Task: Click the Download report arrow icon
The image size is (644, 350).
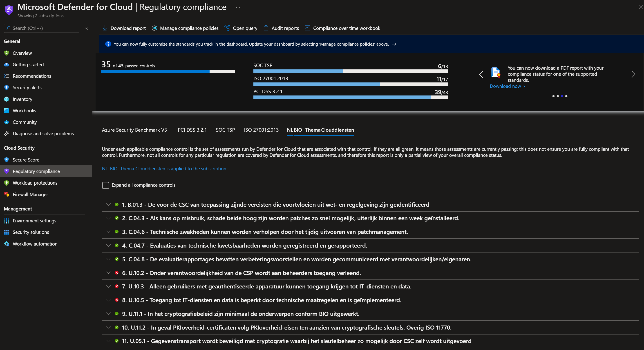Action: pyautogui.click(x=105, y=28)
